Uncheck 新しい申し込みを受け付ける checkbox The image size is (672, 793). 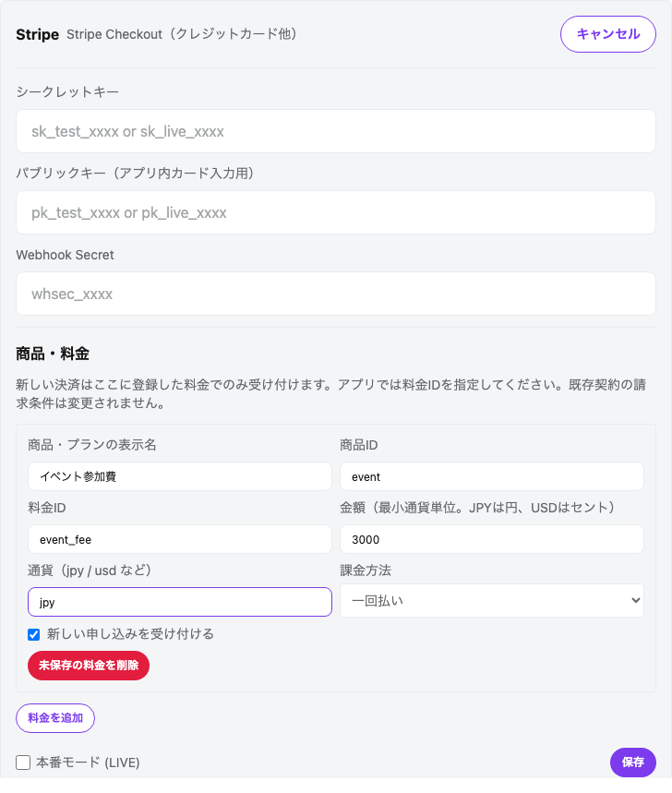34,634
